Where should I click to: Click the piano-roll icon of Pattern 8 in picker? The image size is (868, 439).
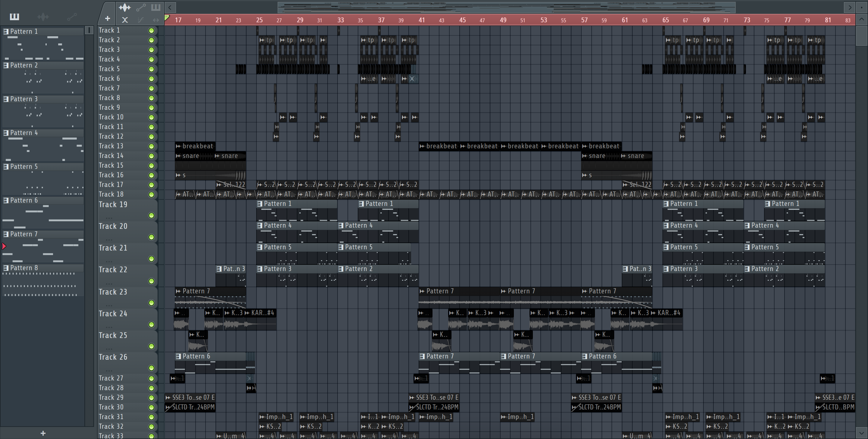tap(6, 268)
